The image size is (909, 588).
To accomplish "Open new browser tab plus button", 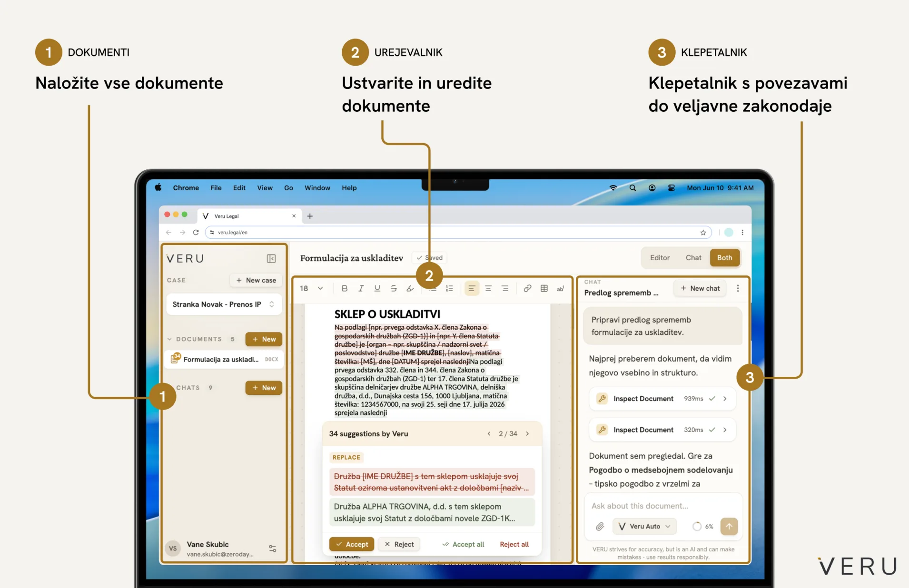I will pyautogui.click(x=310, y=216).
